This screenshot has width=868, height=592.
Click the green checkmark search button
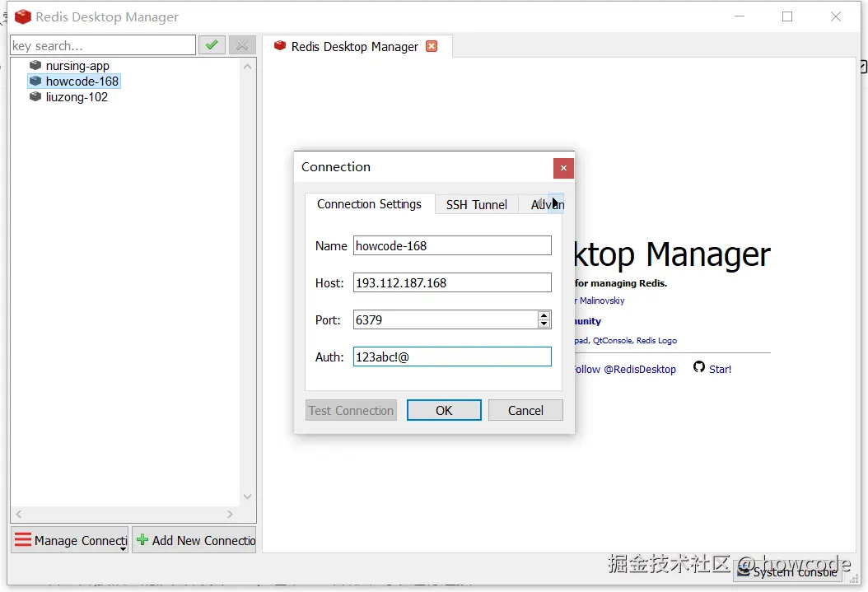(x=212, y=44)
